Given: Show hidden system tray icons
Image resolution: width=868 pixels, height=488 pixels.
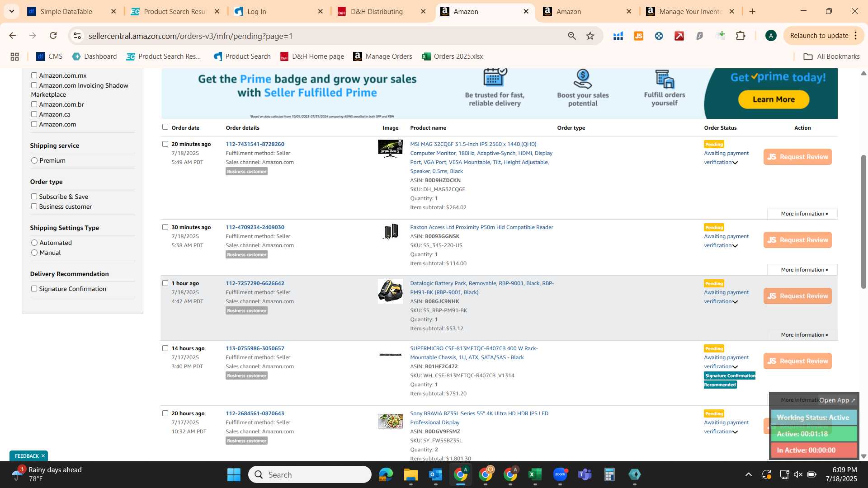Looking at the screenshot, I should (749, 474).
